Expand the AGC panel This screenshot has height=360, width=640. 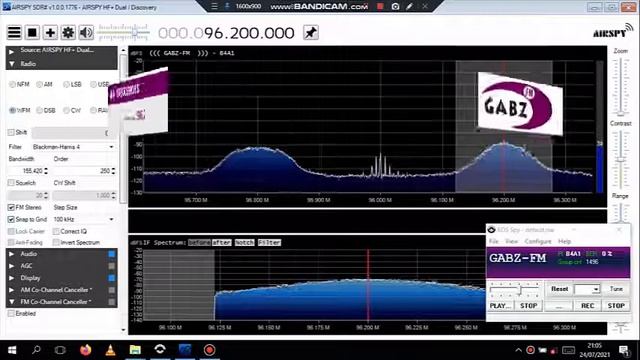coord(11,266)
